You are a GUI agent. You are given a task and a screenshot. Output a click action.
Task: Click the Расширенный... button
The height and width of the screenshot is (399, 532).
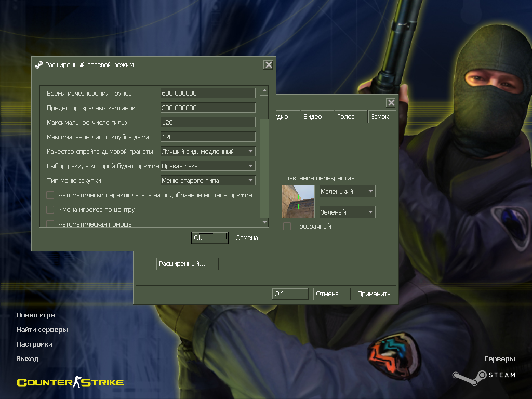point(187,263)
